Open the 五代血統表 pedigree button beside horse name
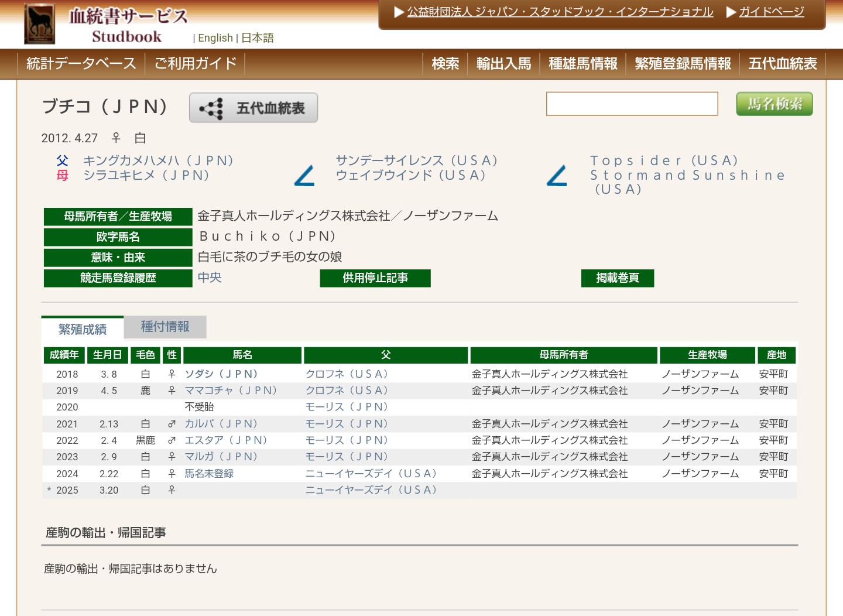Image resolution: width=843 pixels, height=616 pixels. 253,108
